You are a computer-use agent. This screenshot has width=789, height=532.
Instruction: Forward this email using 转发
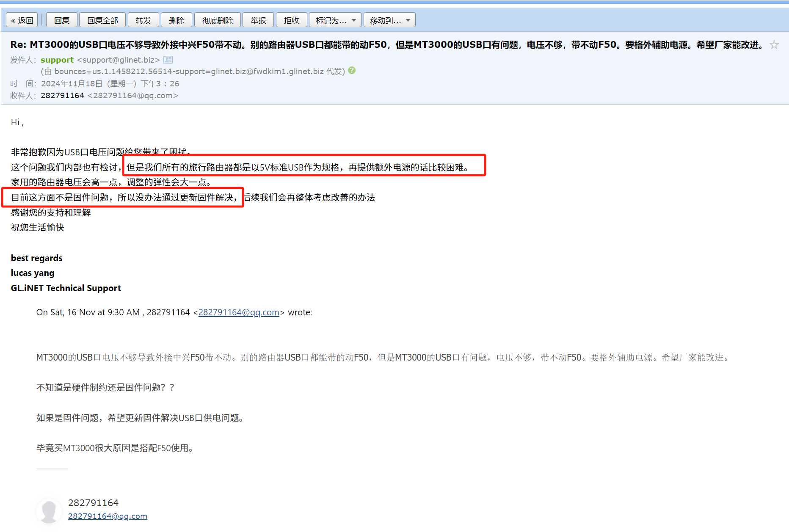click(x=143, y=19)
